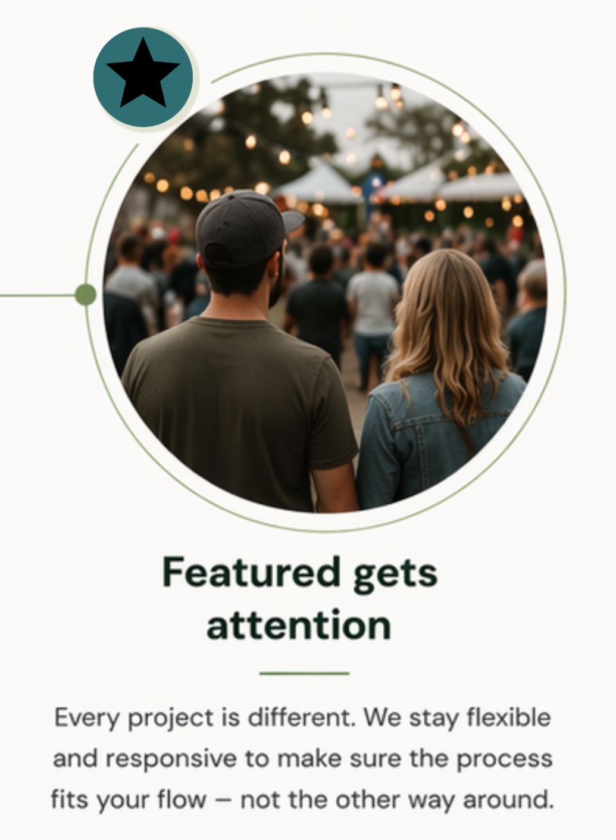Click the phrase "not the other way around."
Screen dimensions: 616x840
397,800
